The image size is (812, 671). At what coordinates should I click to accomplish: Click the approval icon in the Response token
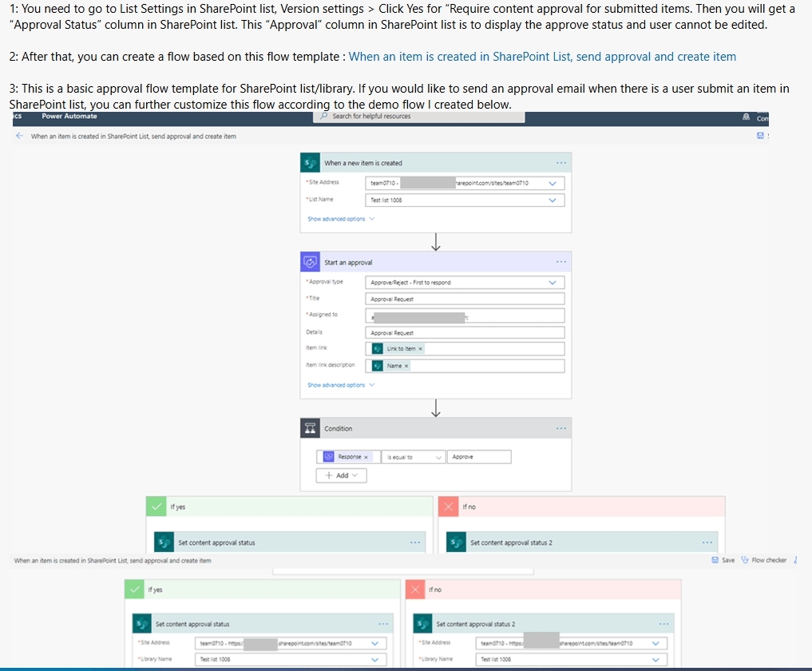(328, 456)
